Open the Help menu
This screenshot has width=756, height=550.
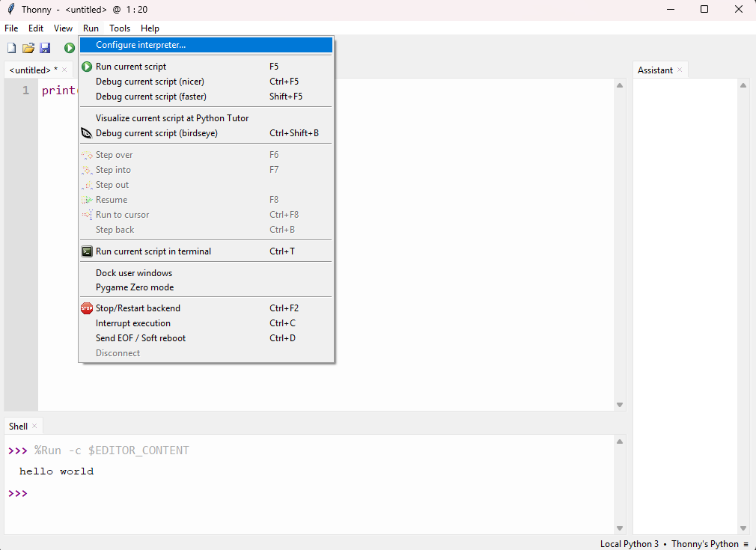click(x=150, y=28)
